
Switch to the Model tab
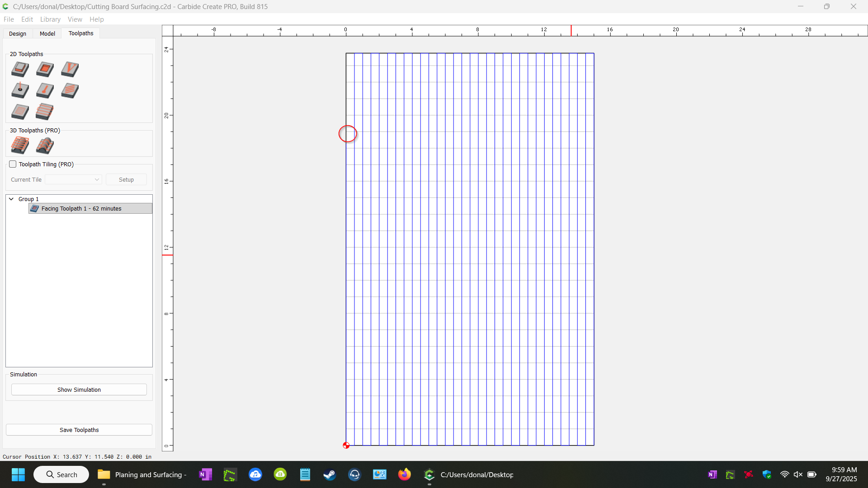[x=47, y=34]
